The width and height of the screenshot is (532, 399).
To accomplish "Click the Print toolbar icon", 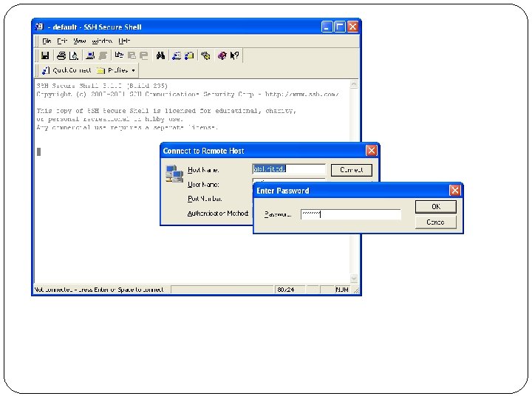I will [61, 55].
